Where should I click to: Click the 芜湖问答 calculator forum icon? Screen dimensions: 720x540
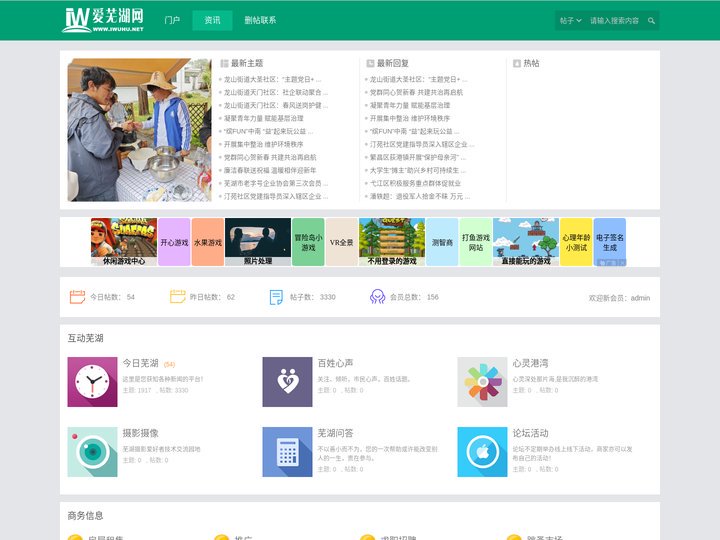point(287,452)
